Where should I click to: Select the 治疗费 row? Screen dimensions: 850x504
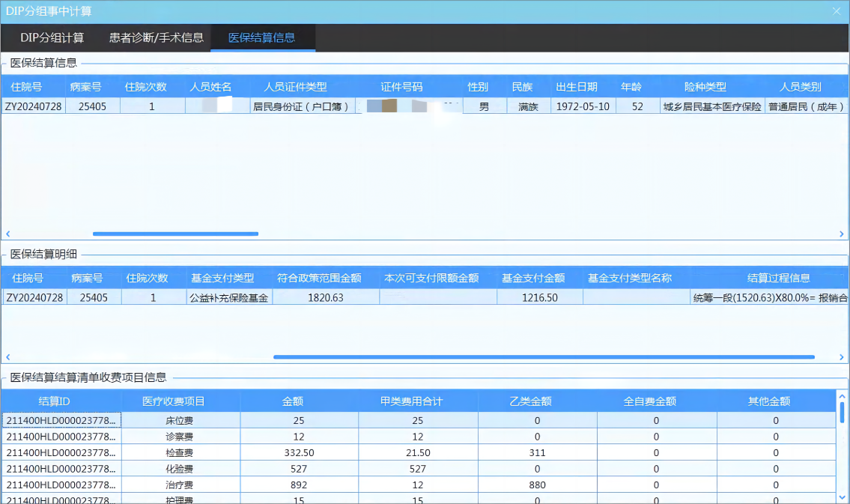click(x=419, y=485)
